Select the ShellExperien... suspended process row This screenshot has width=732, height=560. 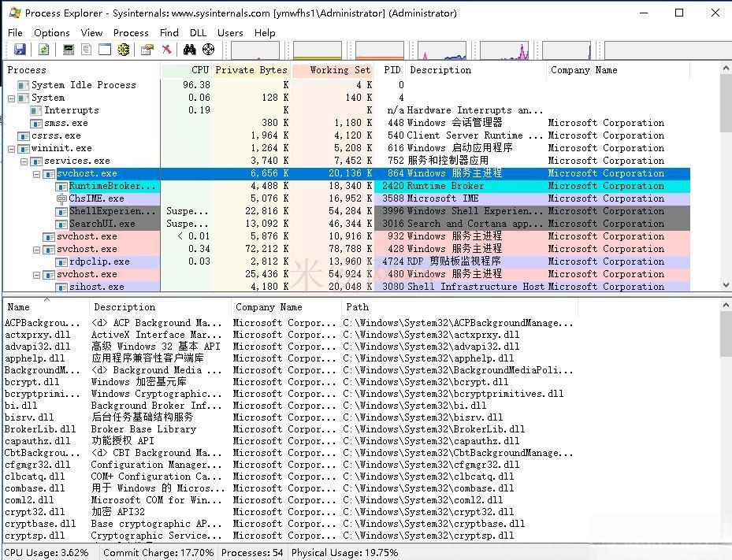coord(347,211)
